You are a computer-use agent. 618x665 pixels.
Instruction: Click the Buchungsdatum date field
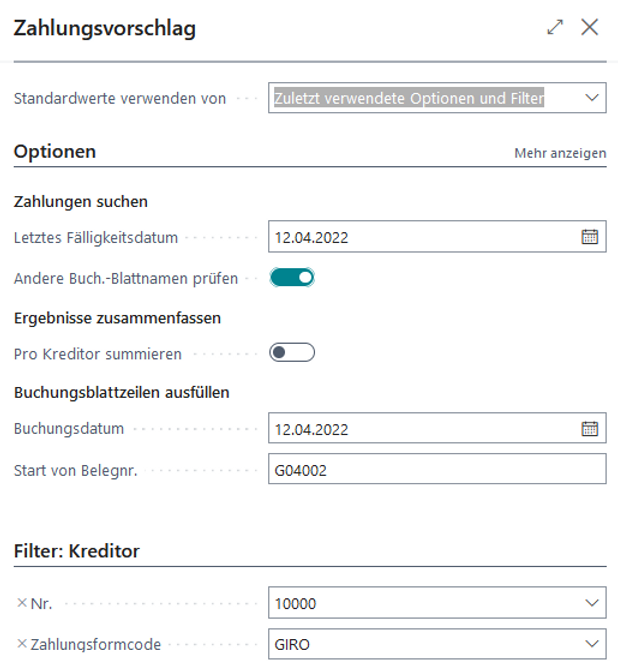tap(420, 429)
